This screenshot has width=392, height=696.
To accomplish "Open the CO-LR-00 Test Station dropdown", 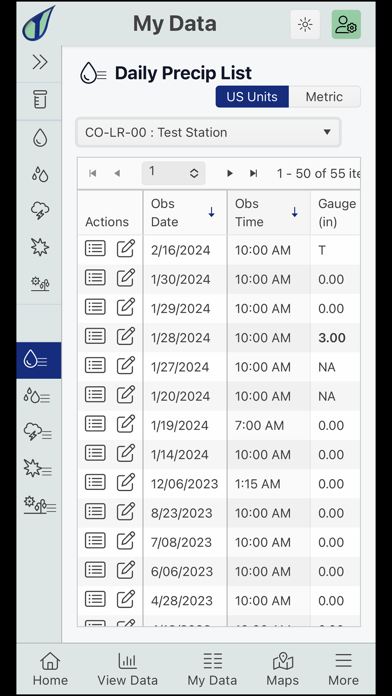I will (x=208, y=132).
